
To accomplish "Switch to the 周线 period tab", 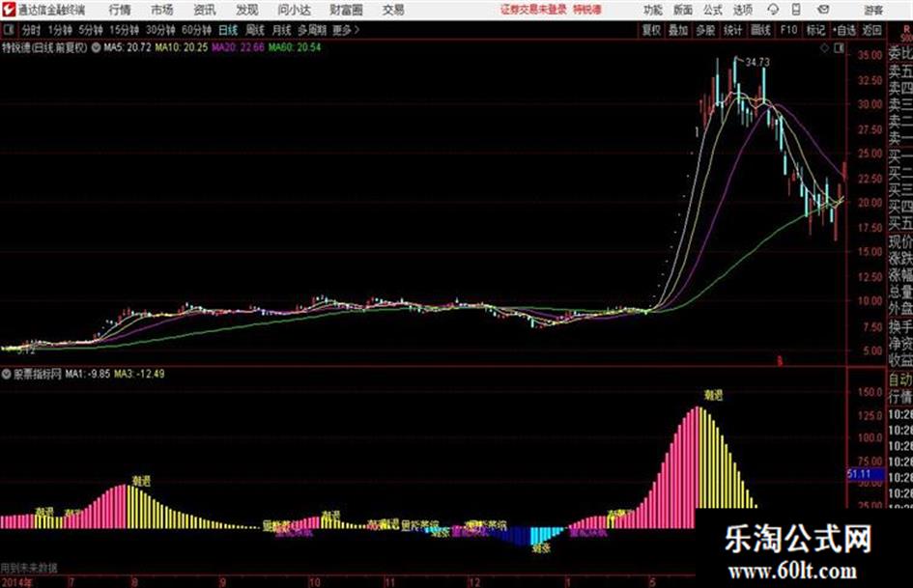I will pyautogui.click(x=255, y=30).
